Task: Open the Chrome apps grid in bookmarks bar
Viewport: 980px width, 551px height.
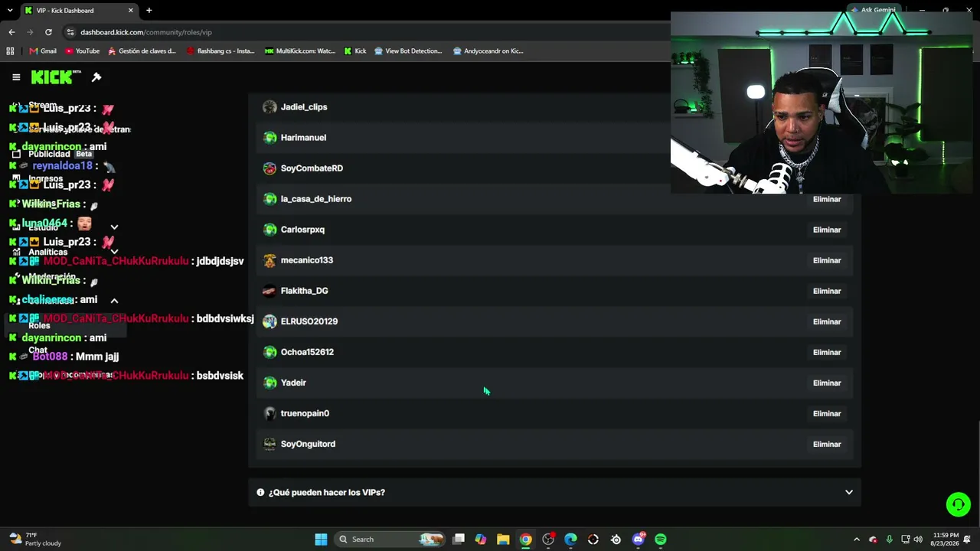Action: (x=10, y=51)
